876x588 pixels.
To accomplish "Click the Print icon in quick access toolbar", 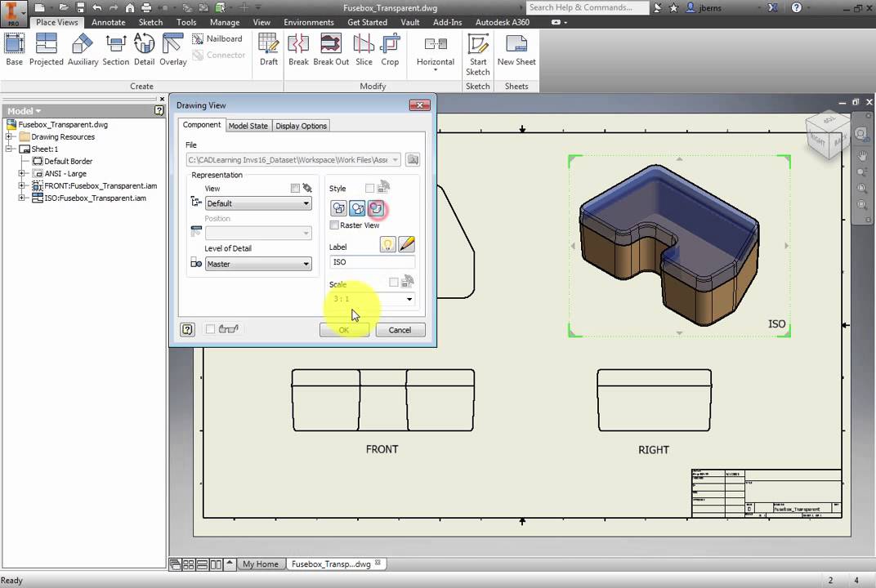I will click(146, 8).
